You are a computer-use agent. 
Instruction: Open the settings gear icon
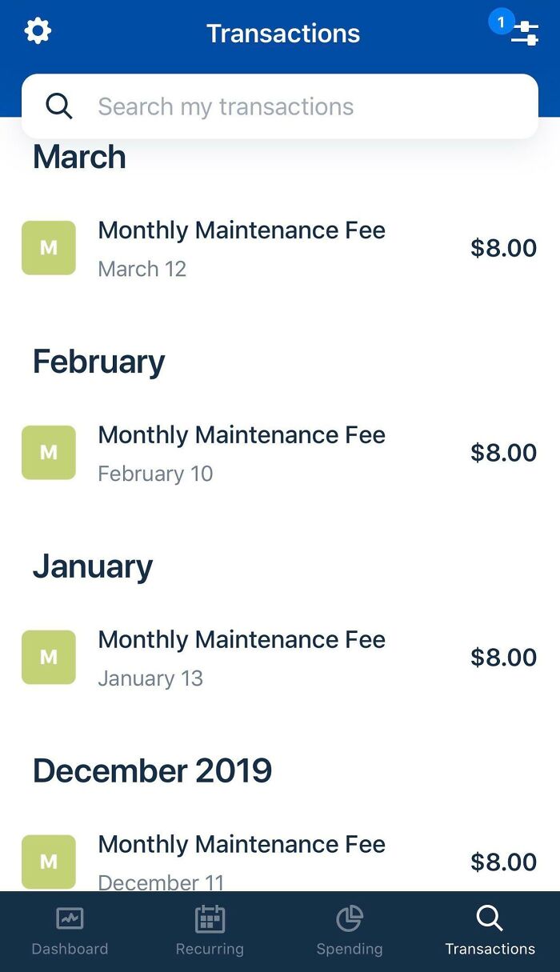pos(37,32)
